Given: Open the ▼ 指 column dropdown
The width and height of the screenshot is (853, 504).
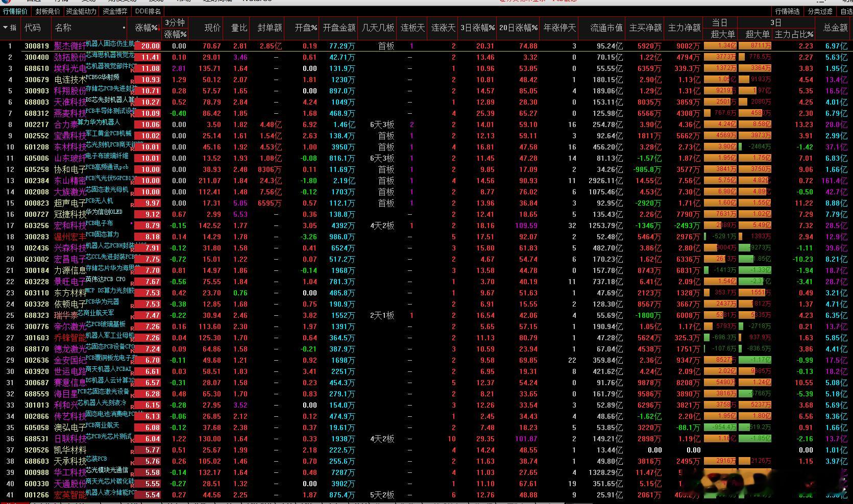Looking at the screenshot, I should (9, 28).
